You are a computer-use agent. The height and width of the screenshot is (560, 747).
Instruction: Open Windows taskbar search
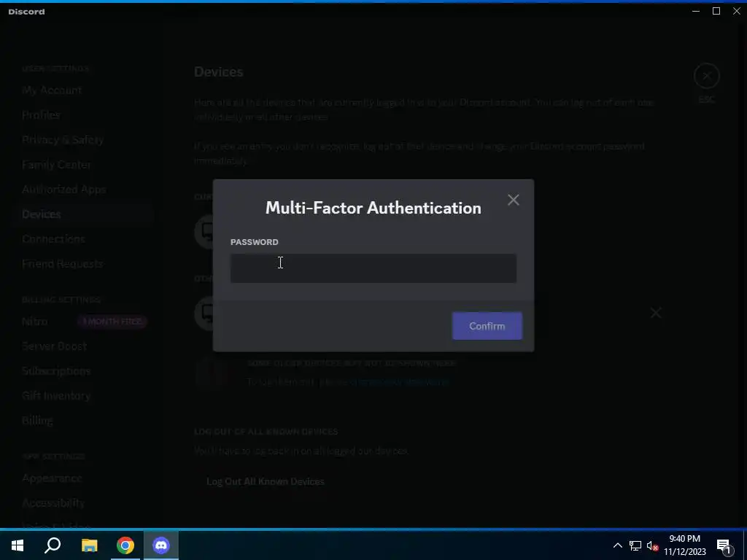53,545
